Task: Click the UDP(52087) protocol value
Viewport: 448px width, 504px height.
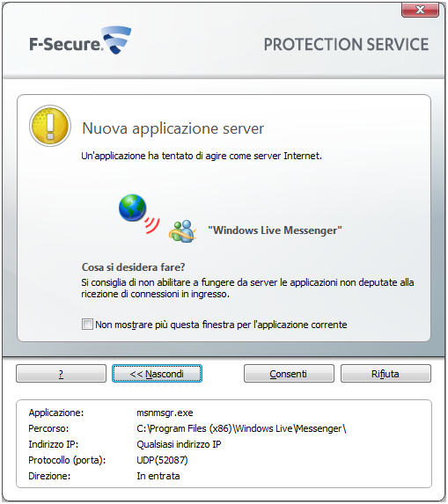Action: [162, 460]
